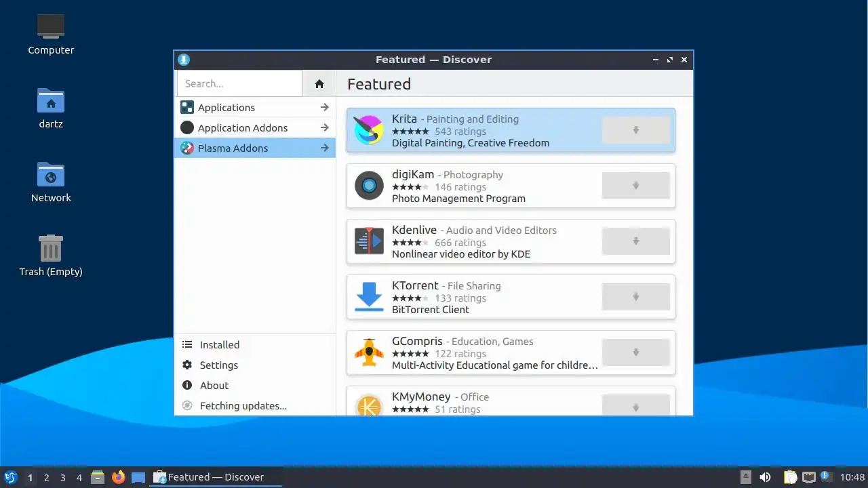Click the '146 ratings' text for digiKam

pyautogui.click(x=460, y=187)
